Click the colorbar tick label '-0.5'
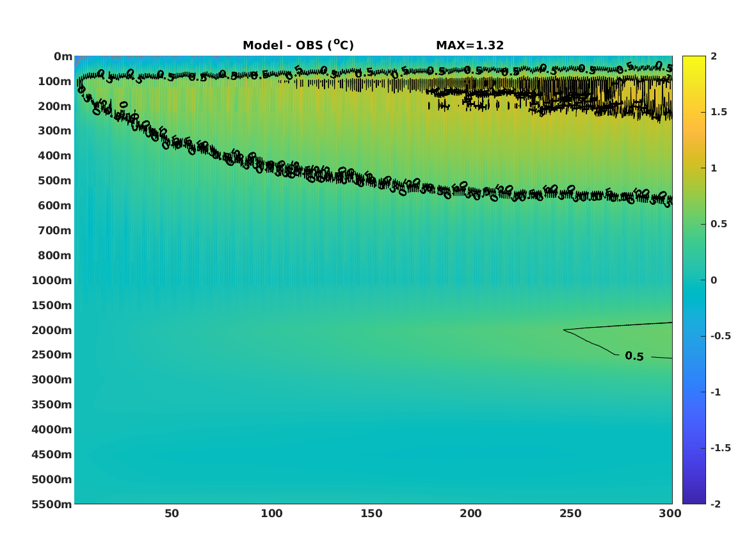The height and width of the screenshot is (560, 747). pos(721,336)
